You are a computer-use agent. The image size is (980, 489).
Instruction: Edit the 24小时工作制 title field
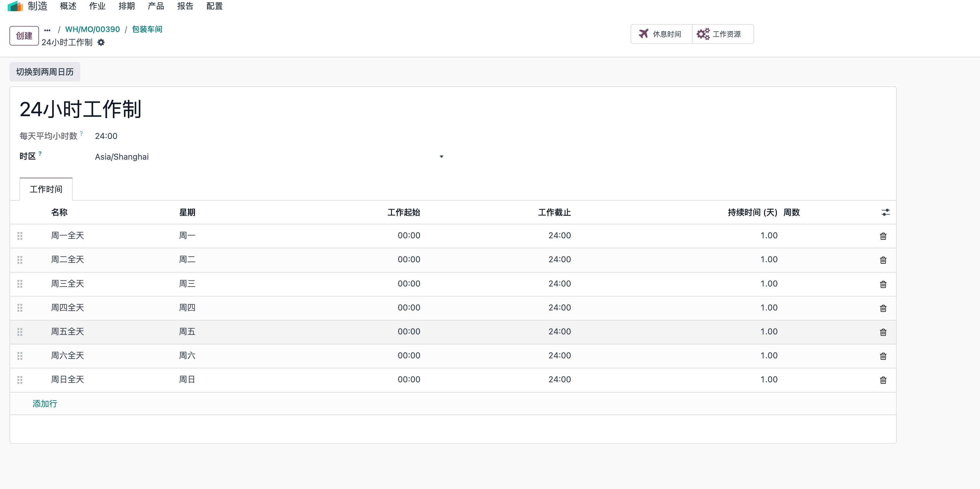pyautogui.click(x=81, y=109)
